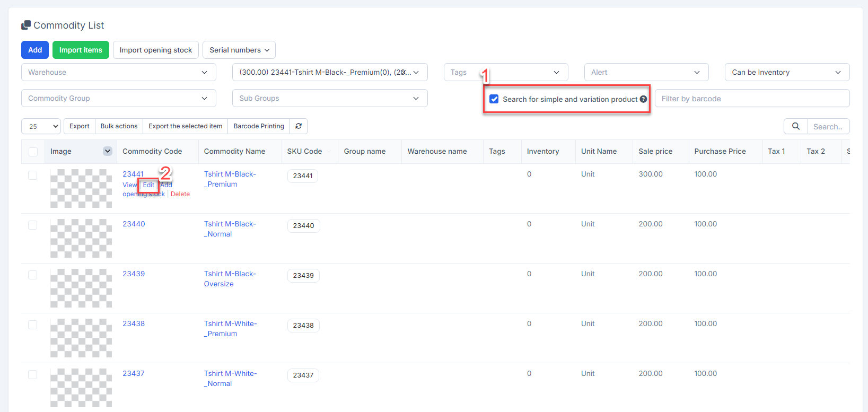
Task: Click the refresh table icon
Action: coord(299,126)
